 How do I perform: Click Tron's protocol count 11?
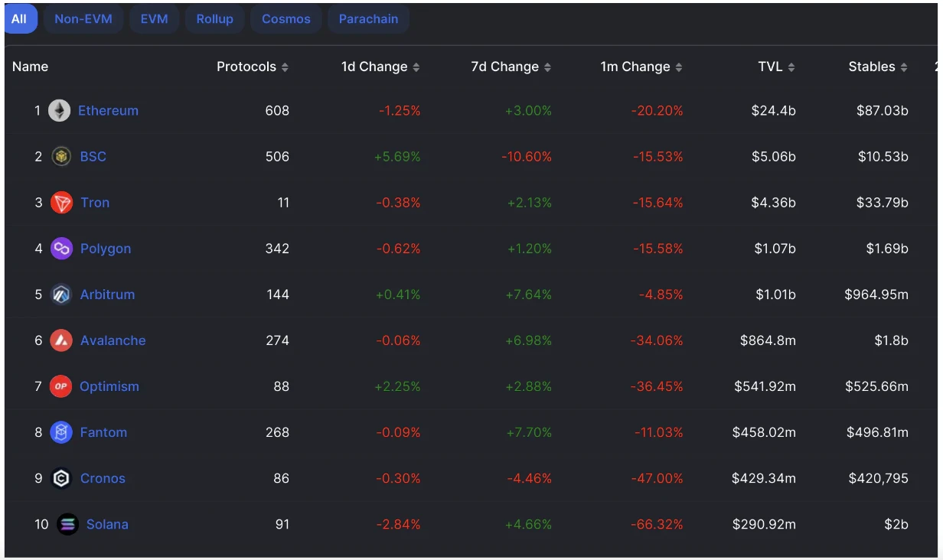[282, 203]
